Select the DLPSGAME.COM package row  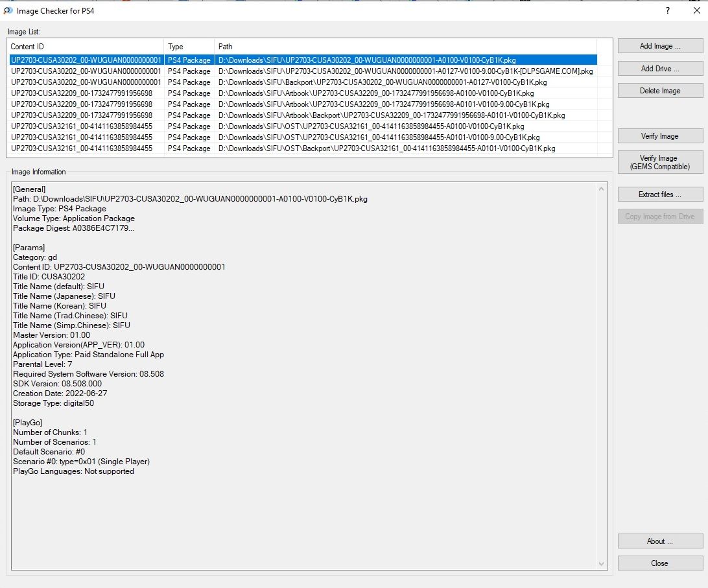(303, 71)
